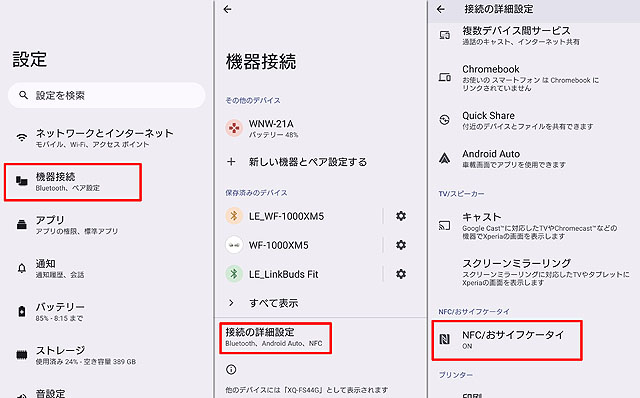Click the plus icon for pairing new device
The width and height of the screenshot is (640, 398).
click(x=231, y=162)
